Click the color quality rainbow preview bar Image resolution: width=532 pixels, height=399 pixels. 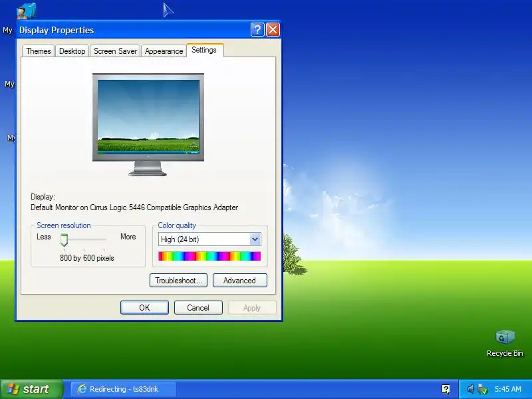click(209, 256)
